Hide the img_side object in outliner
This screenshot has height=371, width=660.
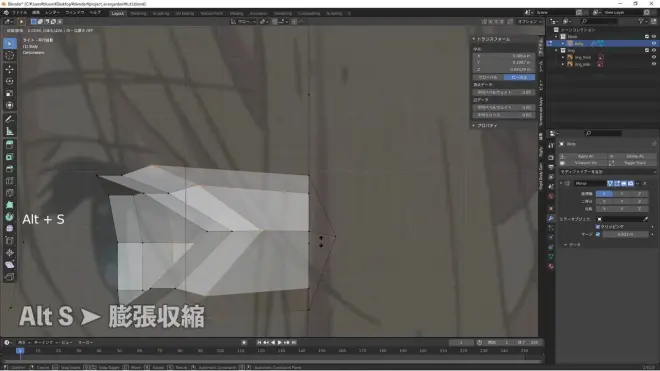coord(654,64)
